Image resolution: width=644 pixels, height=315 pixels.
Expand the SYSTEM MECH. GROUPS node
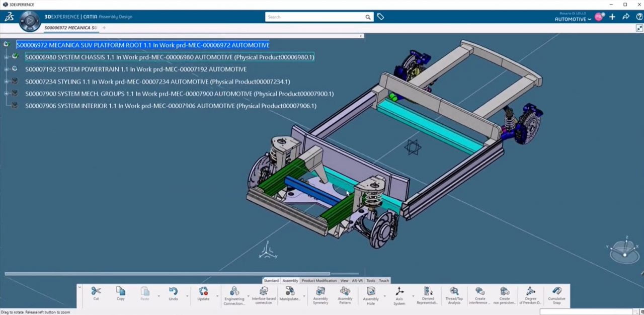click(7, 94)
